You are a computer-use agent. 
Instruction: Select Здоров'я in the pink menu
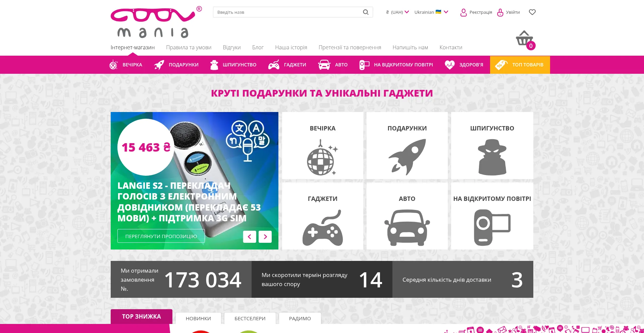[464, 65]
